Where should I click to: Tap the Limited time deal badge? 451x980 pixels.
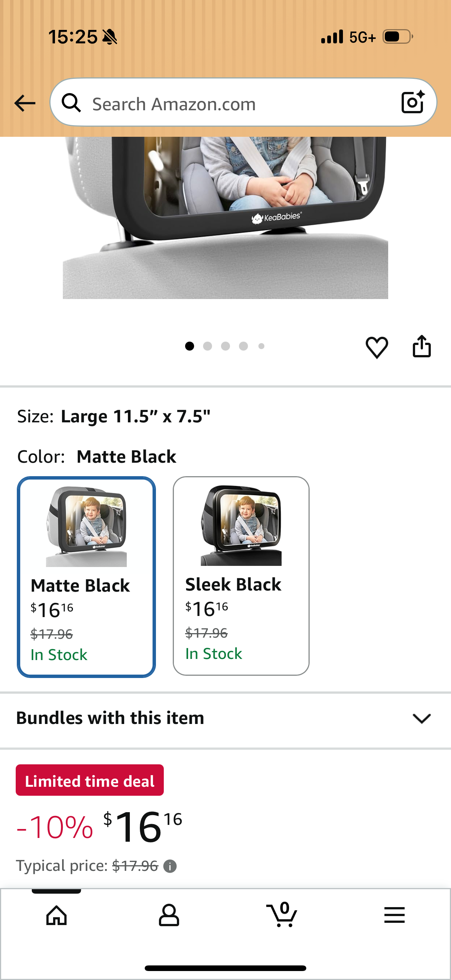point(90,780)
